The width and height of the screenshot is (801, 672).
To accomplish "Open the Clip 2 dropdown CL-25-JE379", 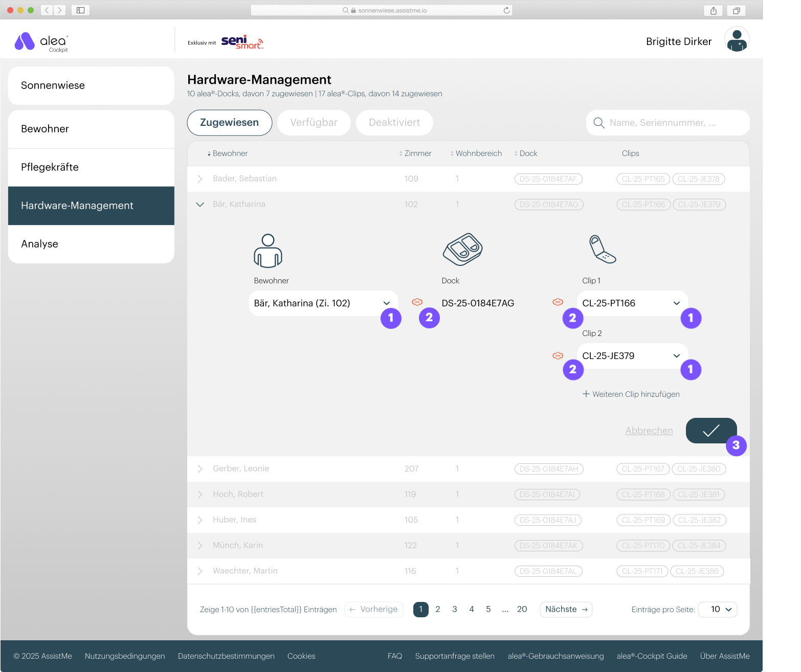I will click(x=632, y=356).
